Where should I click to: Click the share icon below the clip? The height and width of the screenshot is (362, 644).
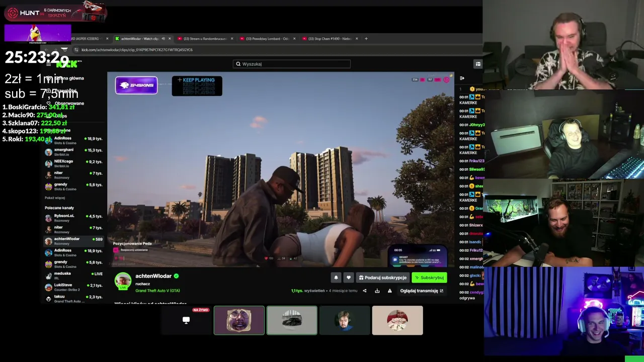[x=365, y=291]
